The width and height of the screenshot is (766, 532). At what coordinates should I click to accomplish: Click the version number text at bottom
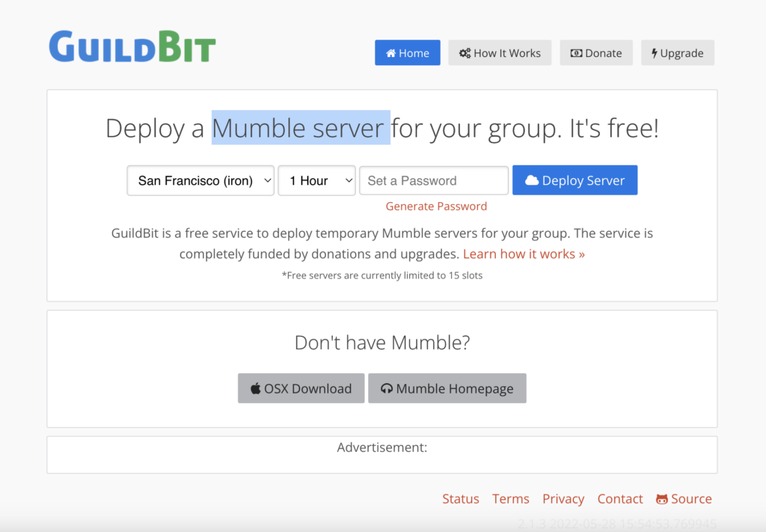617,524
